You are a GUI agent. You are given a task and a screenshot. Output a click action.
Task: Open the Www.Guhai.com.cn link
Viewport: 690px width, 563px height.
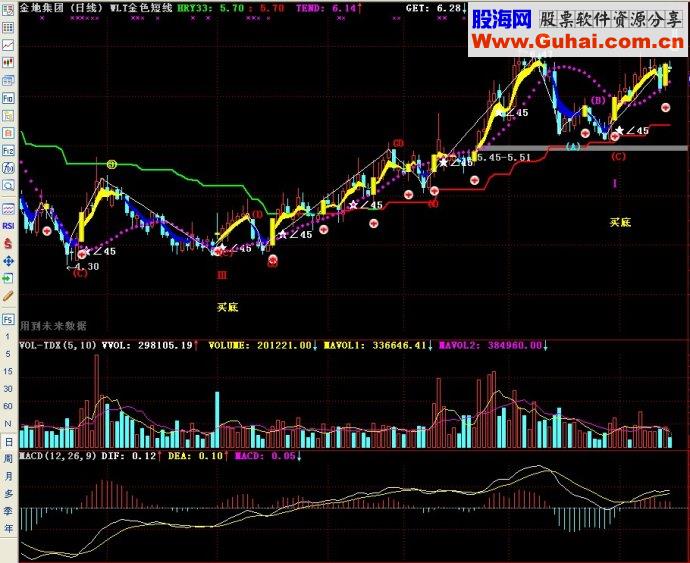(578, 42)
